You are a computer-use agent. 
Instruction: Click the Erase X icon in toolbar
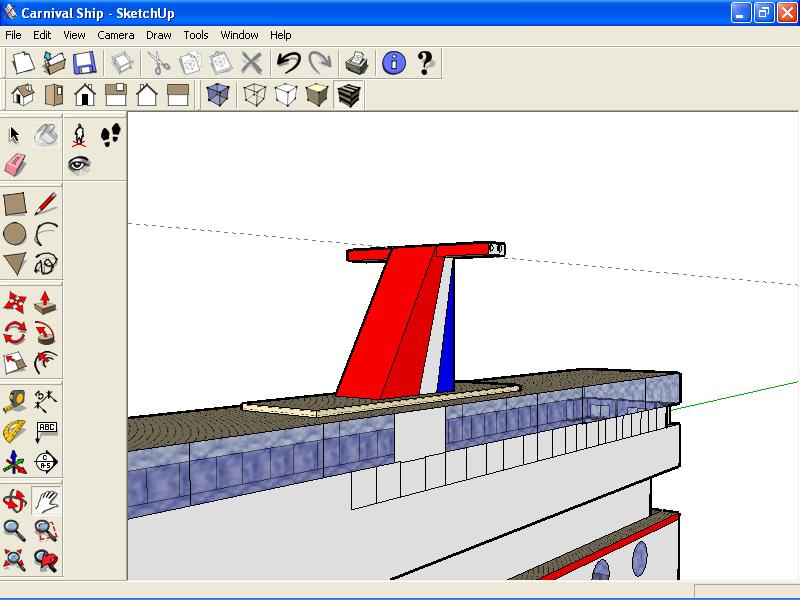252,63
